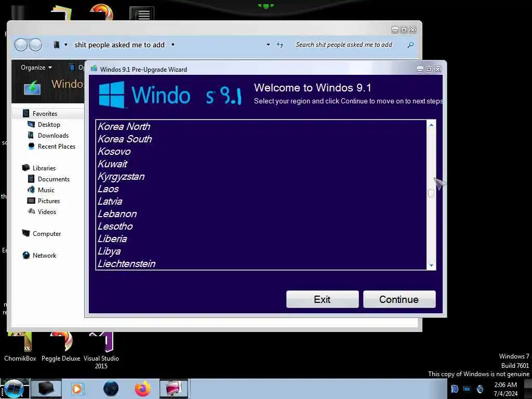
Task: Select Computer in Explorer sidebar
Action: 47,233
